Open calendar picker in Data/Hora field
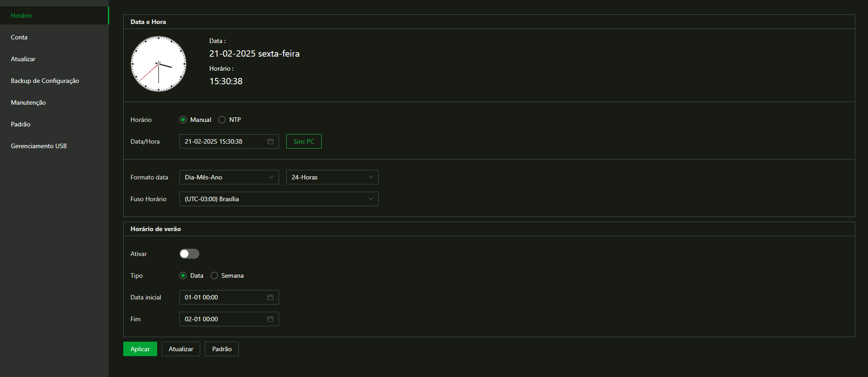 coord(270,141)
